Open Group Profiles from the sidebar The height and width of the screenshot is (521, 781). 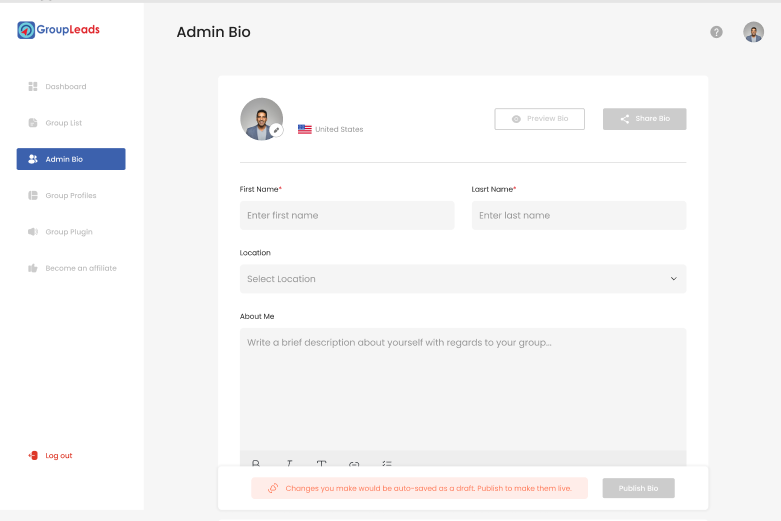(70, 195)
